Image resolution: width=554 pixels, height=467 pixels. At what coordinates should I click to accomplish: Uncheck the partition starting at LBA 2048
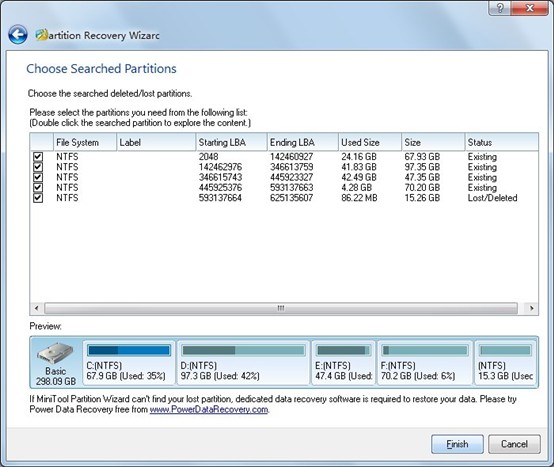pyautogui.click(x=38, y=156)
